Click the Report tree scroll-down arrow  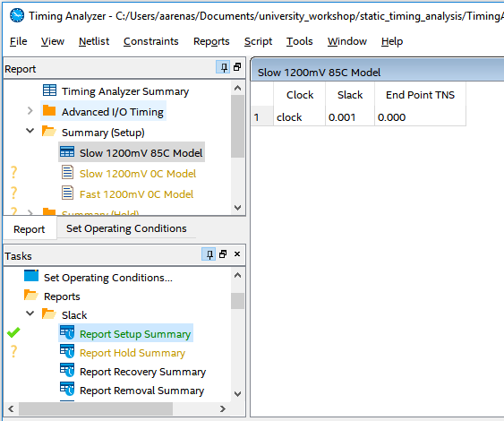pyautogui.click(x=237, y=208)
